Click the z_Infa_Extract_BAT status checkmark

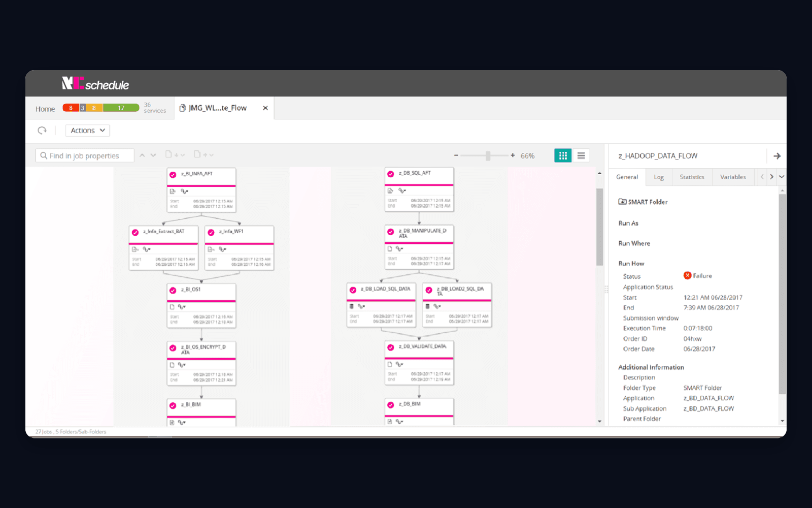point(135,233)
